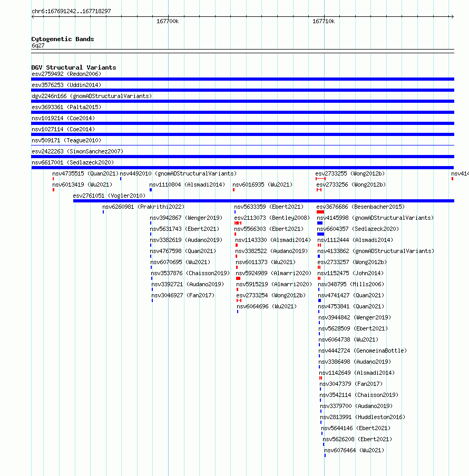Click nsv6064738 (Wu2021) label
The width and height of the screenshot is (469, 476).
(x=348, y=340)
